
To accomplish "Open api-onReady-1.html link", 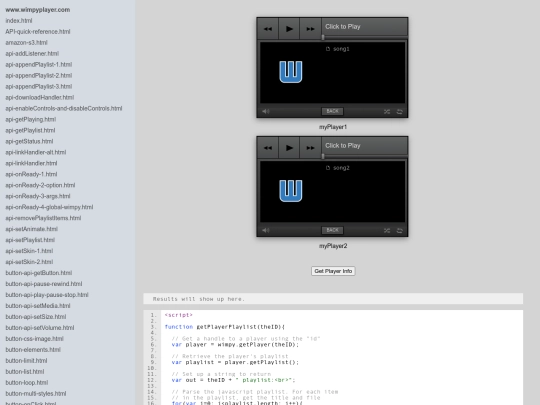I will point(31,174).
